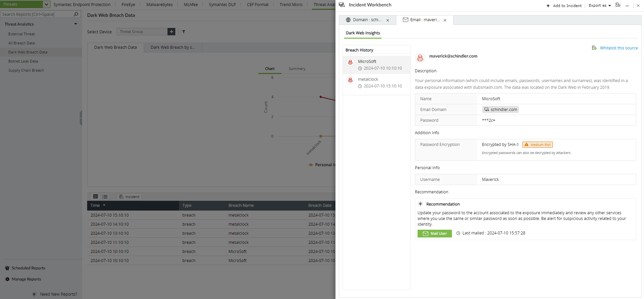Click the plus button next to Threat Group

coord(172,32)
